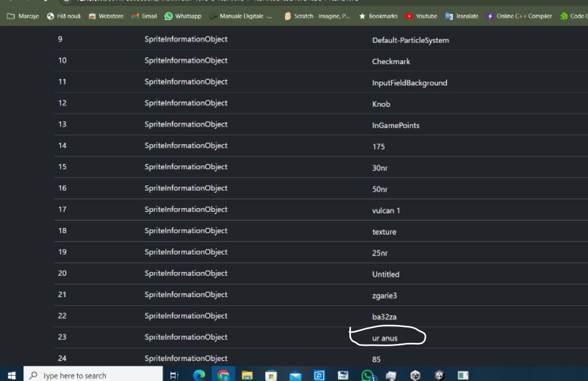
Task: Select the zgarie3 name cell
Action: pos(385,296)
